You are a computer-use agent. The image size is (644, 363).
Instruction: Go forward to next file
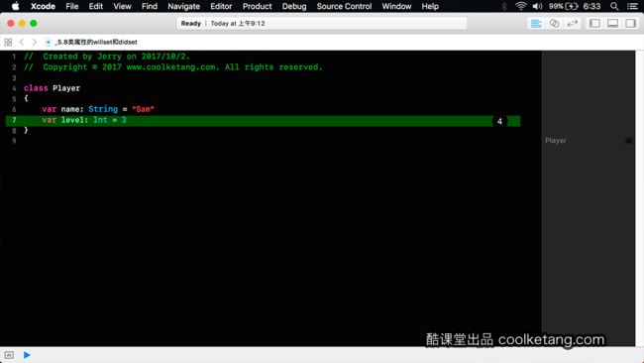35,42
